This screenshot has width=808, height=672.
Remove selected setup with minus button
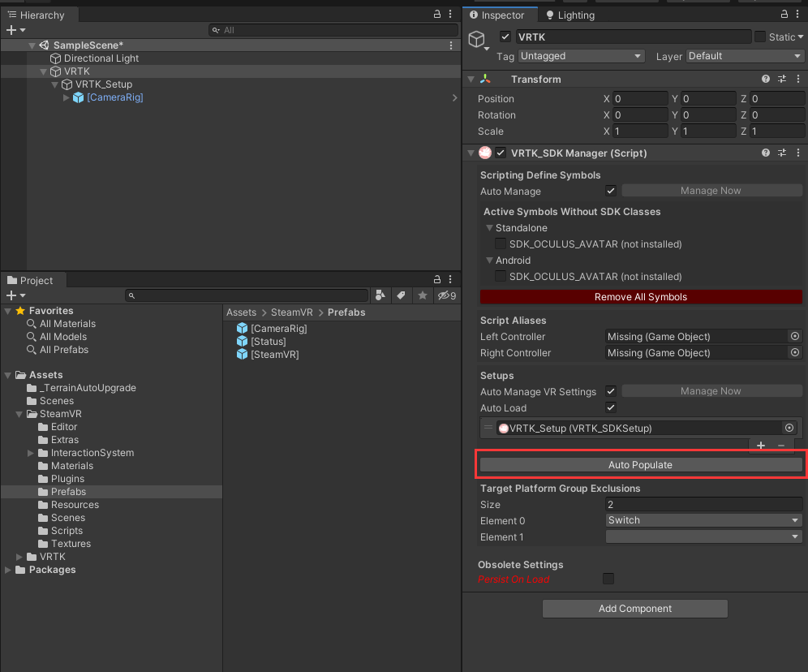point(781,446)
